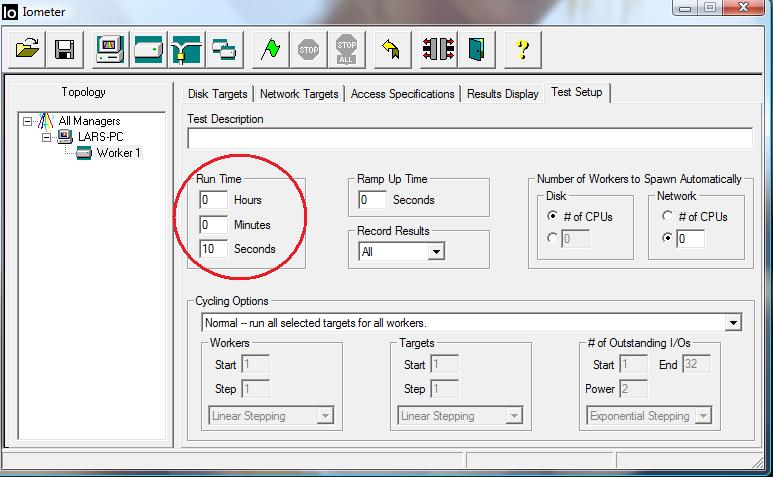
Task: Click the Outstanding I/Os Power field
Action: 633,389
